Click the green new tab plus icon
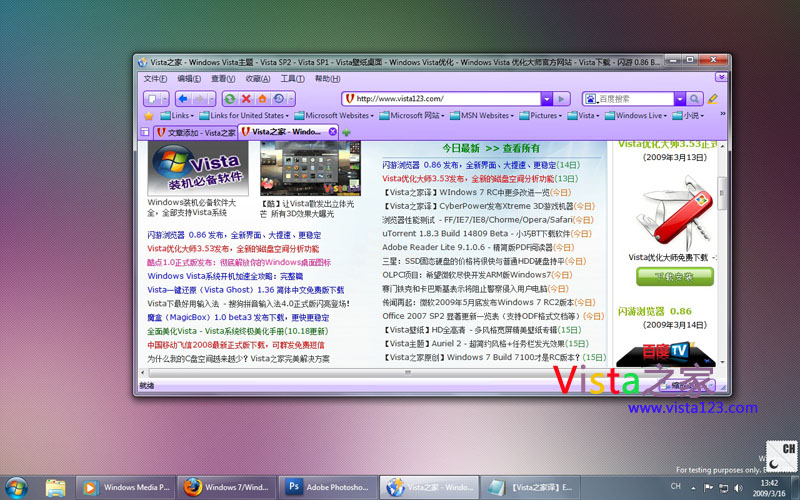 [x=346, y=132]
